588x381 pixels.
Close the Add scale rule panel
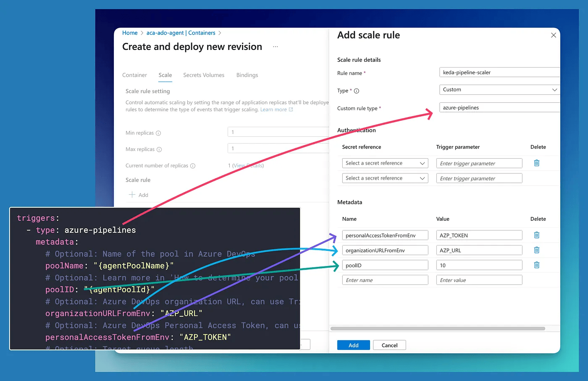click(x=554, y=35)
